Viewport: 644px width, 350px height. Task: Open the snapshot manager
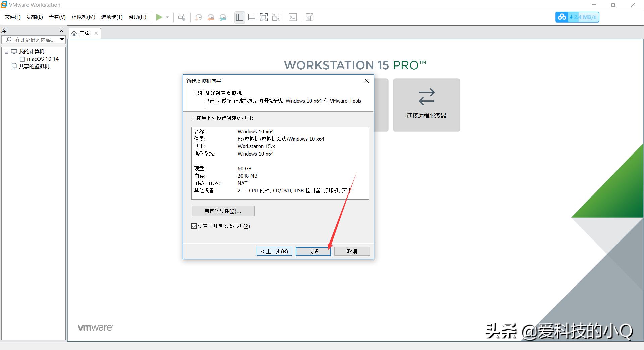click(x=223, y=17)
